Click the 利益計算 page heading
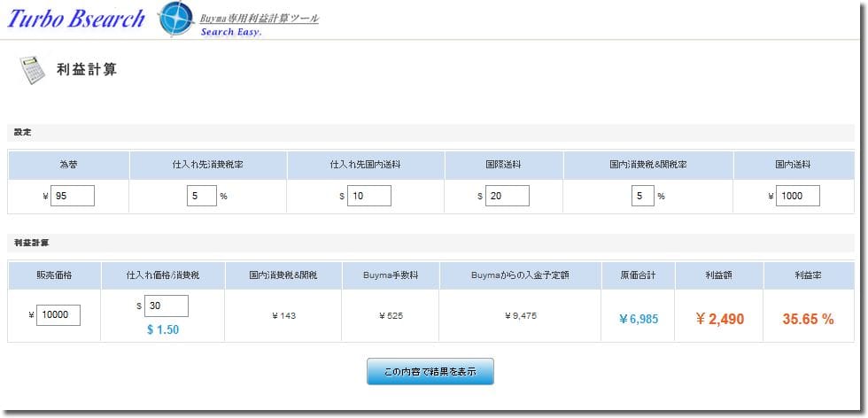Image resolution: width=868 pixels, height=418 pixels. pyautogui.click(x=87, y=70)
